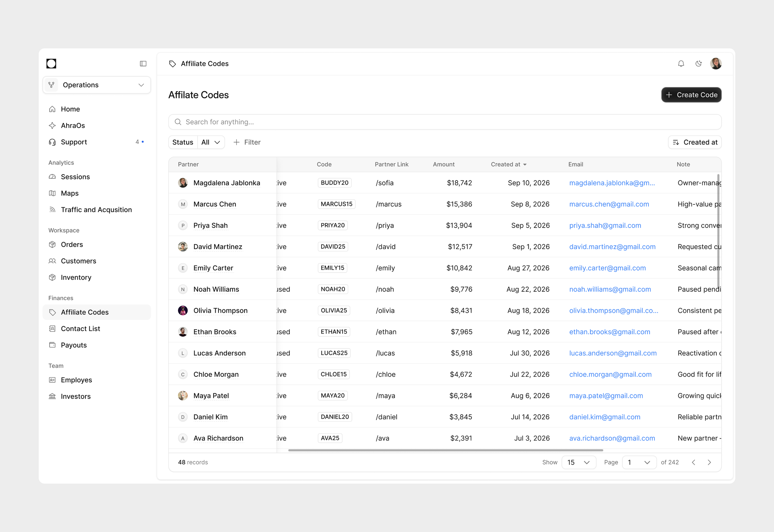The image size is (774, 532).
Task: Click Magdalena Jablonka's avatar
Action: click(183, 183)
